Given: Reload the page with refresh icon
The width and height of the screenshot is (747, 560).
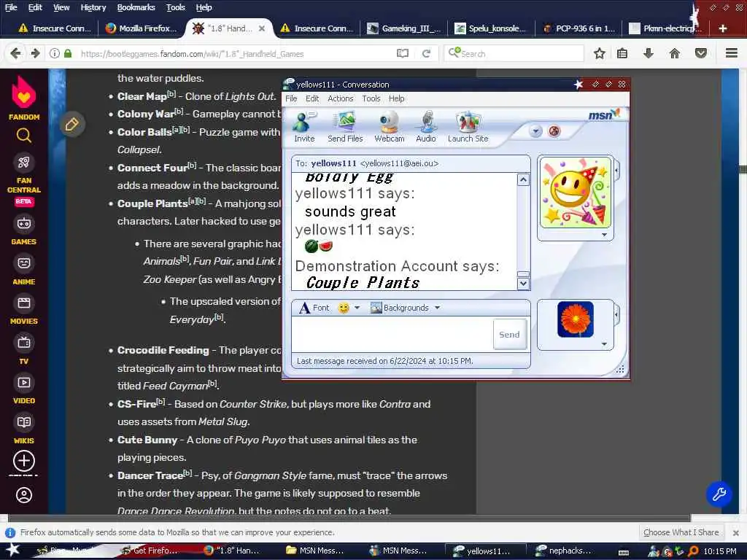Looking at the screenshot, I should coord(426,53).
